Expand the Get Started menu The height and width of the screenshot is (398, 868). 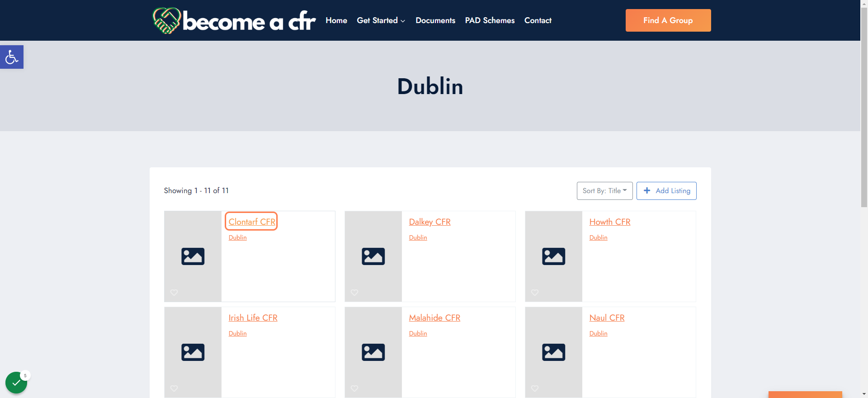pyautogui.click(x=381, y=20)
